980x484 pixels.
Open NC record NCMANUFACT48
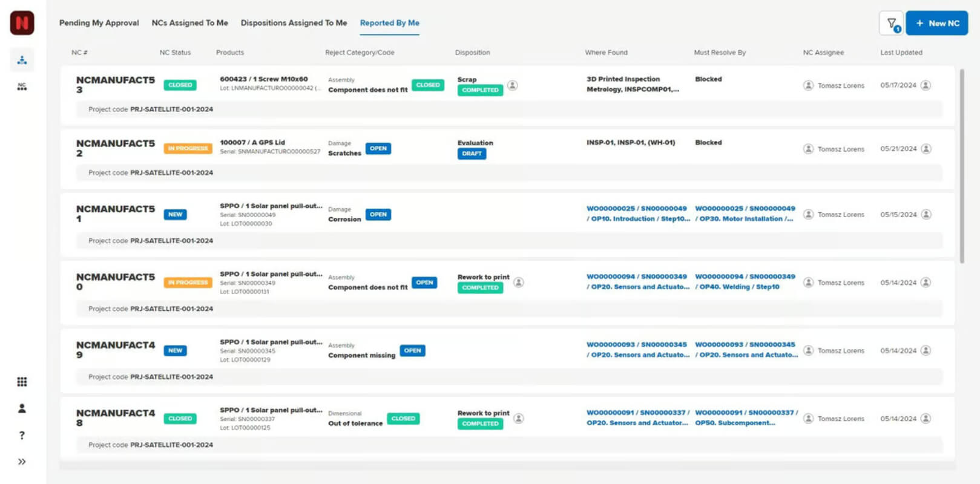point(115,418)
